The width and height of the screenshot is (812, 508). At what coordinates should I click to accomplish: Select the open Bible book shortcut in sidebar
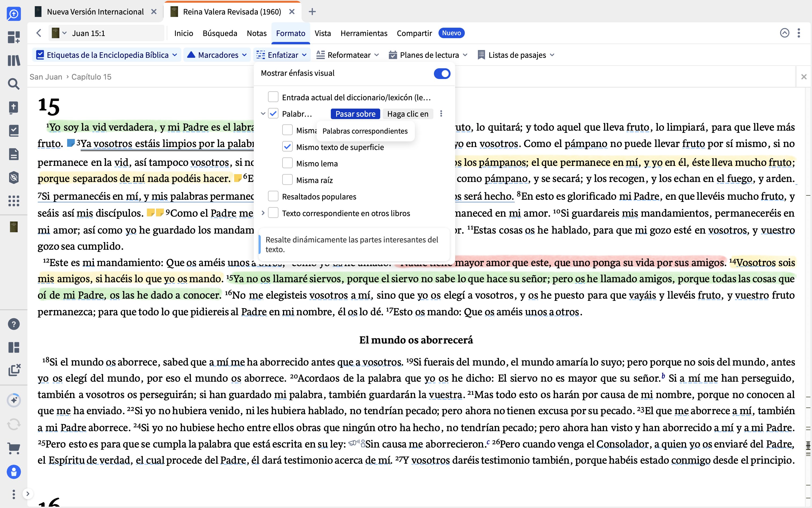coord(14,227)
